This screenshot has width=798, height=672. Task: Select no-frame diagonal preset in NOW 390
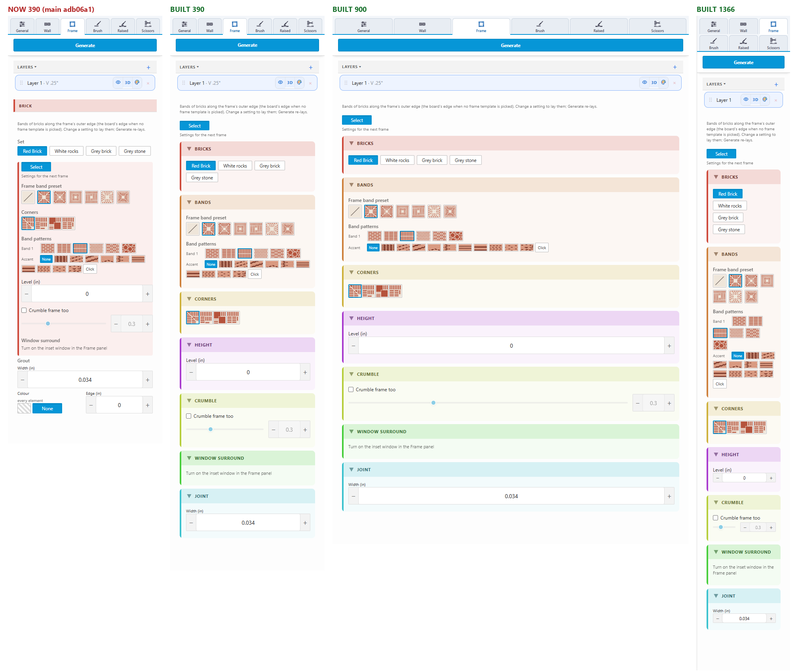28,197
